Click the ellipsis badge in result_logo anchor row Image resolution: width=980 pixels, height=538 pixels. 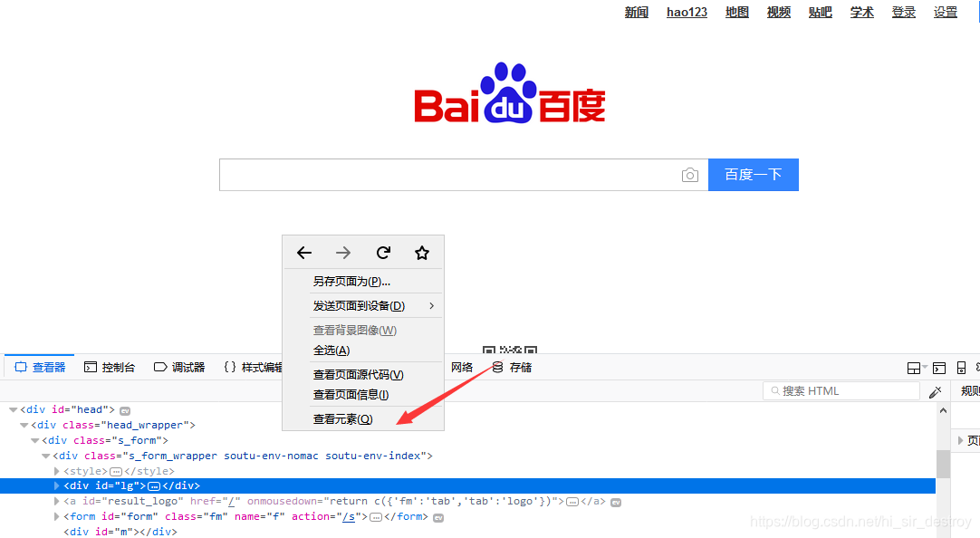(572, 502)
